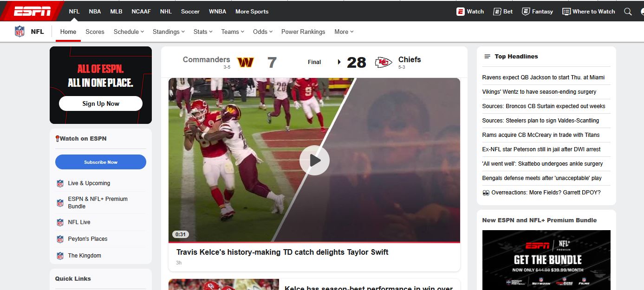The height and width of the screenshot is (290, 644).
Task: Click the Sign Up Now button
Action: coord(101,103)
